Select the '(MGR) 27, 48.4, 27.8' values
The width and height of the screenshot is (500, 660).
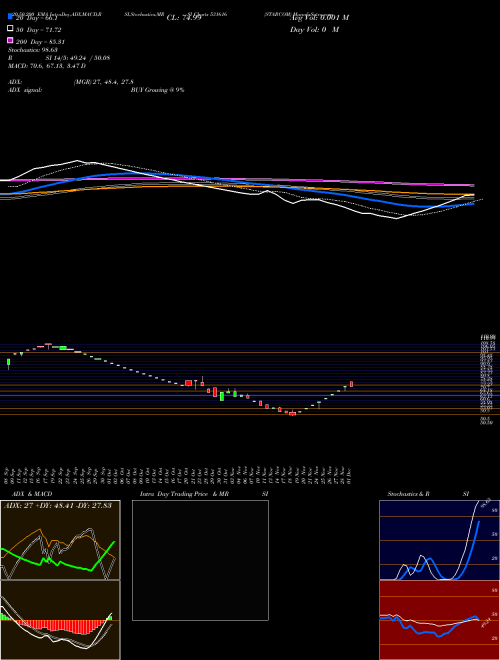(x=104, y=82)
